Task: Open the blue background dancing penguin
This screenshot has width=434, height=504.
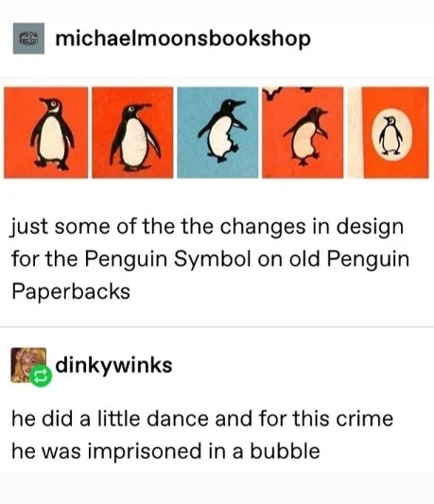Action: click(x=217, y=132)
